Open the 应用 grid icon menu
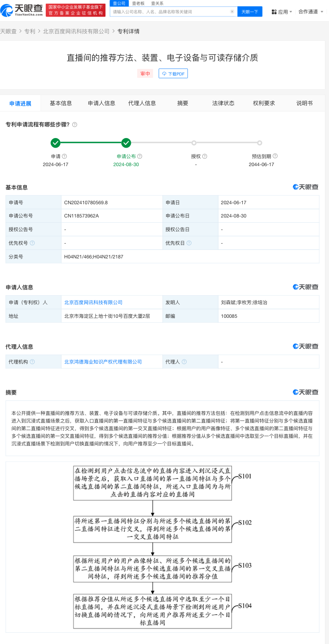329x644 pixels. pos(274,12)
